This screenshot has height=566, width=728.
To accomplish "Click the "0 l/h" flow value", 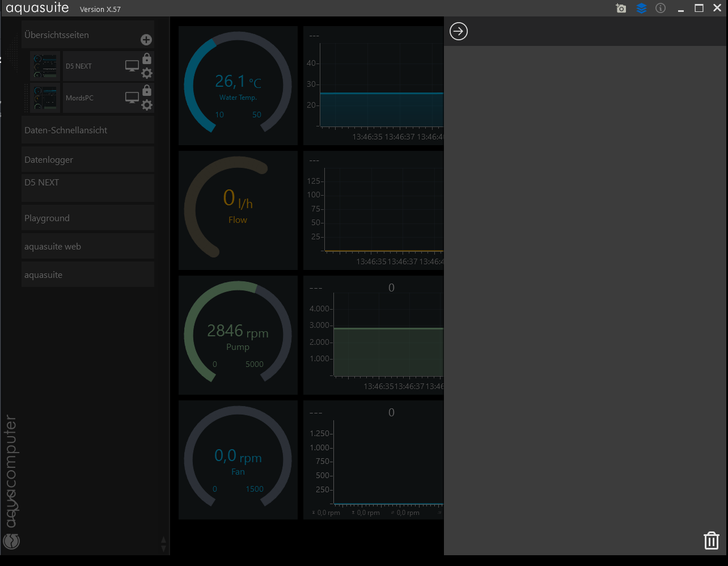I will (238, 198).
